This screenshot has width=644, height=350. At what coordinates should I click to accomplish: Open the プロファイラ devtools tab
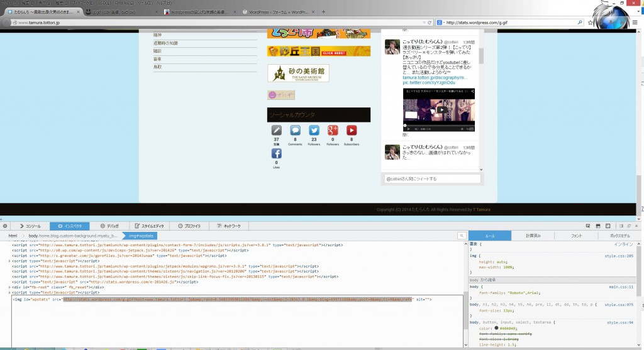click(189, 226)
